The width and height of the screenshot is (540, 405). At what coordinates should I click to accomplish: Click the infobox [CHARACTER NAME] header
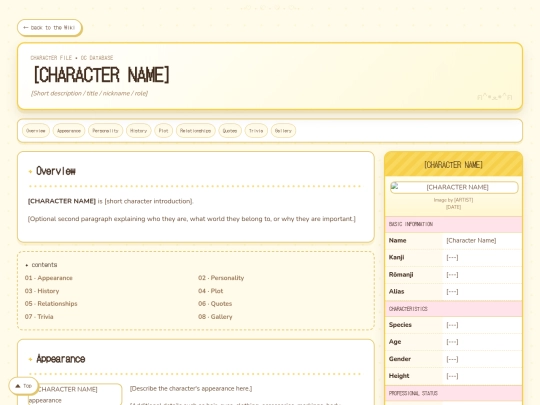point(453,165)
